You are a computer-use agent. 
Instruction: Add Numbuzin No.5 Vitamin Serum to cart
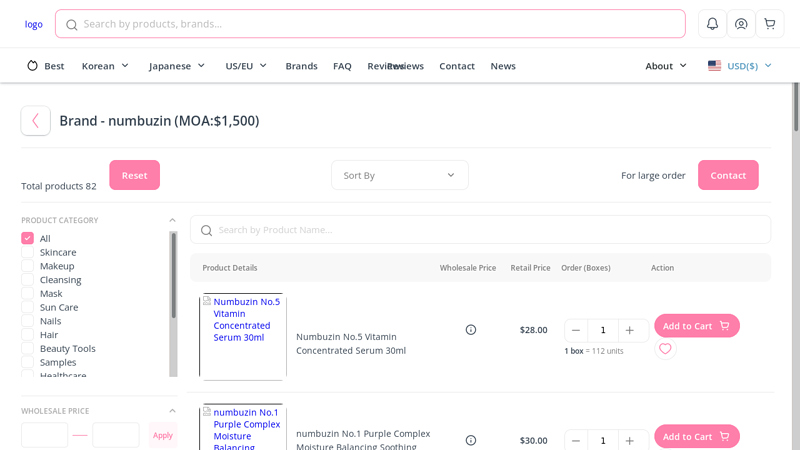pyautogui.click(x=697, y=326)
